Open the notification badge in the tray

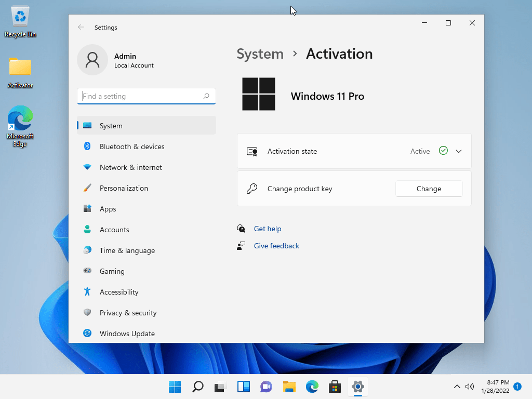(517, 387)
